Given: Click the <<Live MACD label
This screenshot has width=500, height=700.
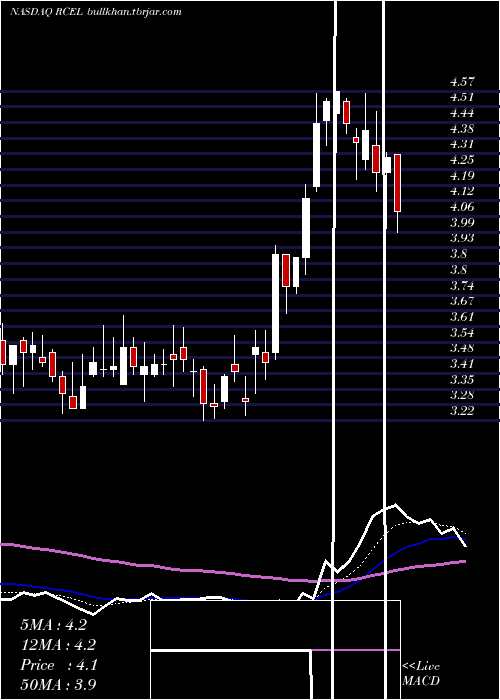Looking at the screenshot, I should point(421,674).
